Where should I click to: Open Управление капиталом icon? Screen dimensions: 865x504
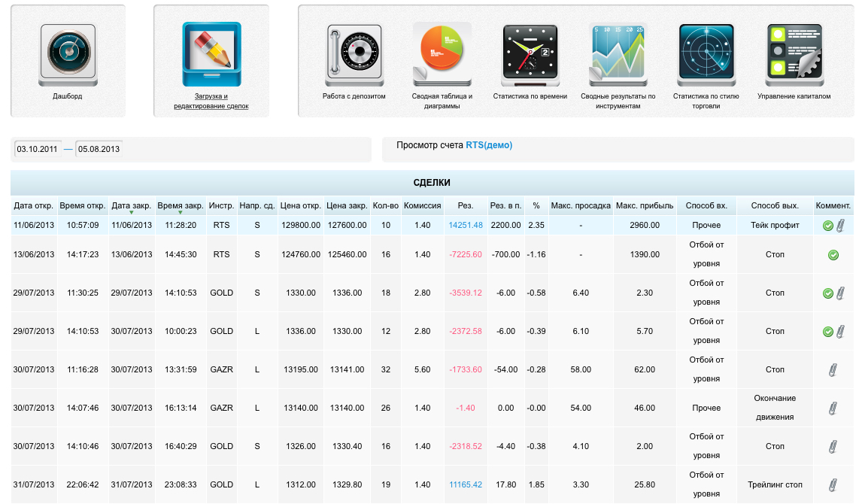point(794,53)
